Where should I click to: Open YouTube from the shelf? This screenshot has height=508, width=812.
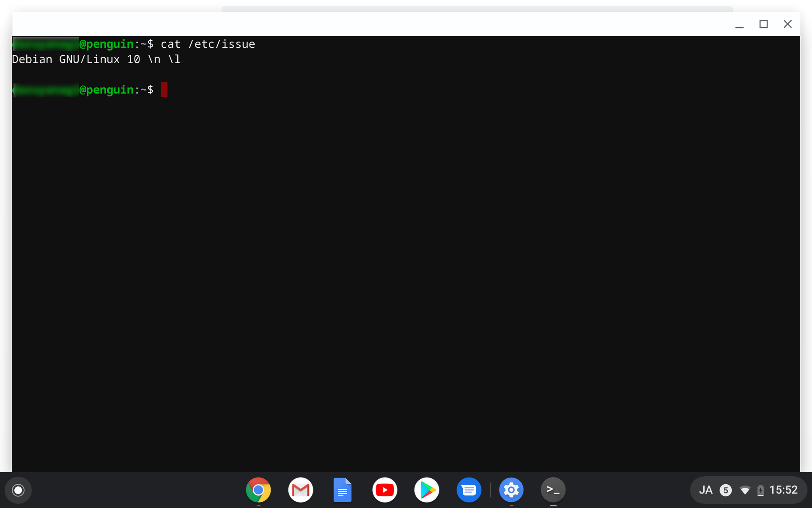[x=384, y=490]
